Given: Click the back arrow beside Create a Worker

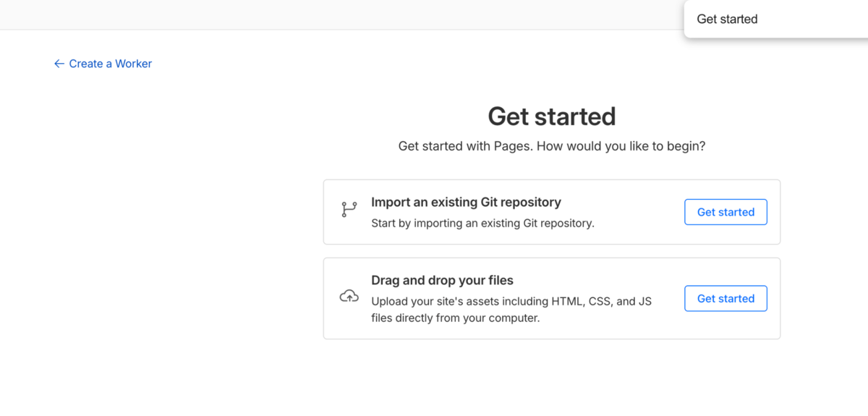Looking at the screenshot, I should pyautogui.click(x=59, y=64).
